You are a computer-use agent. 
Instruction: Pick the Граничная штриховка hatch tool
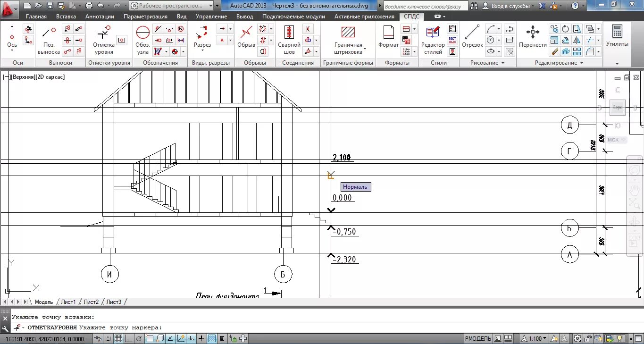(348, 40)
